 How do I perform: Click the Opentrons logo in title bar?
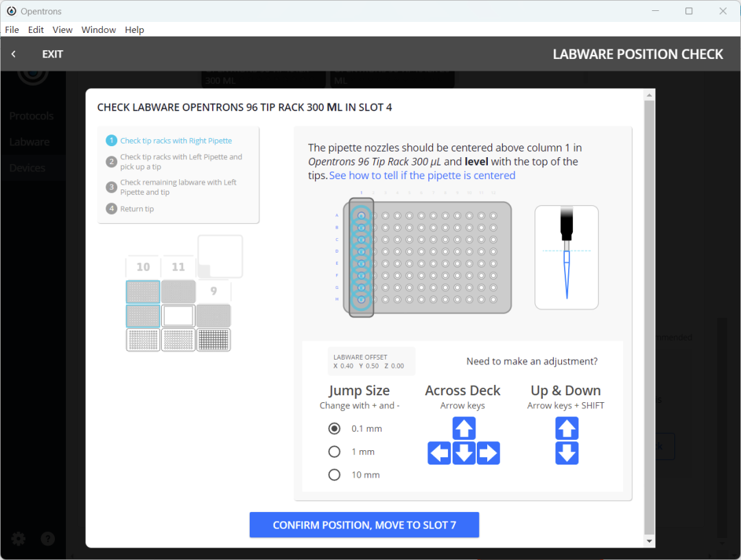point(12,11)
